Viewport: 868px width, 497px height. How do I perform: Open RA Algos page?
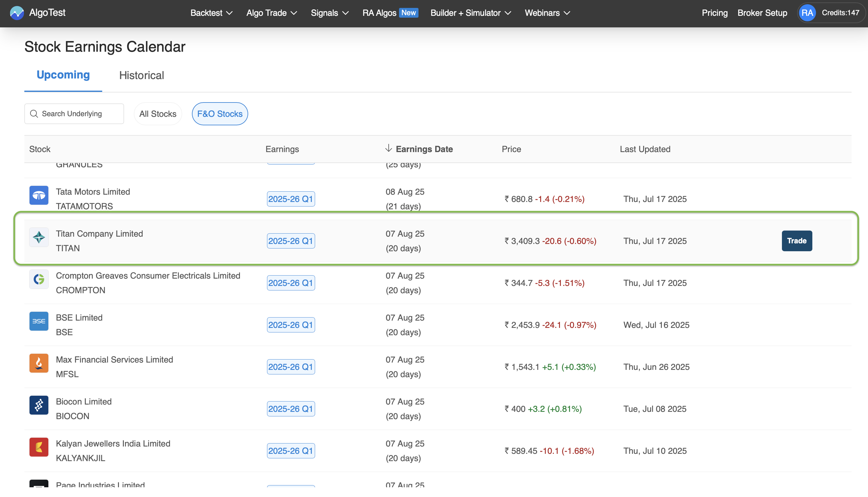390,13
